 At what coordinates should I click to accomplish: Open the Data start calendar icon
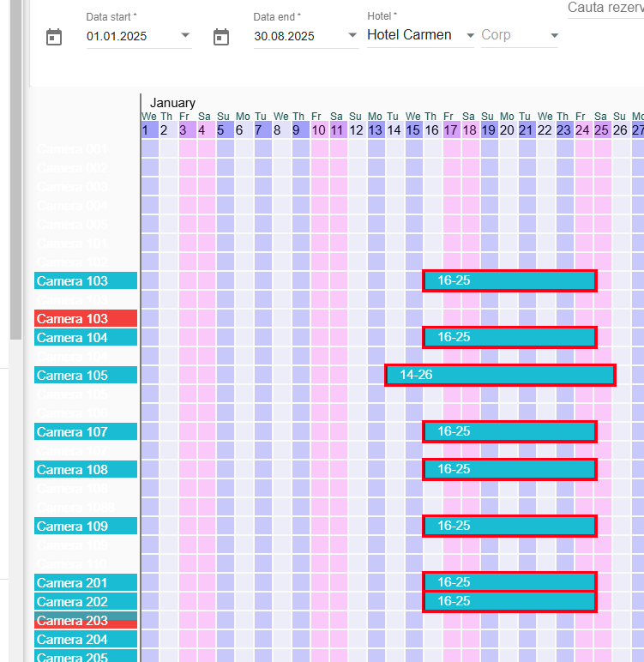tap(54, 37)
